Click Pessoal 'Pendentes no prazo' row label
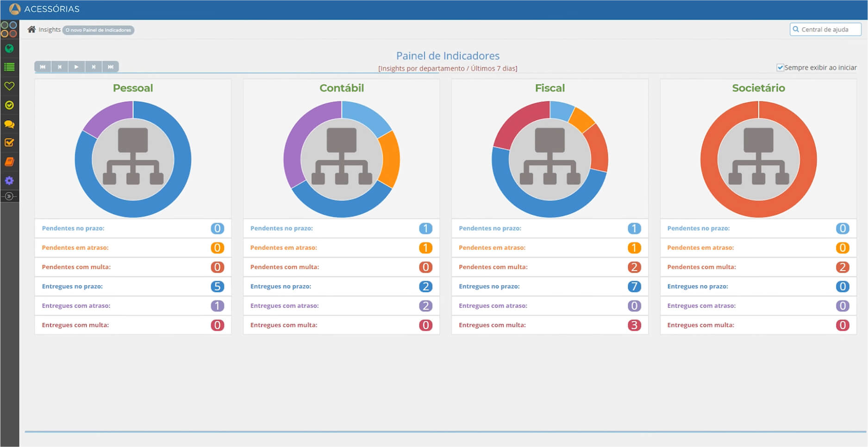 [x=73, y=228]
